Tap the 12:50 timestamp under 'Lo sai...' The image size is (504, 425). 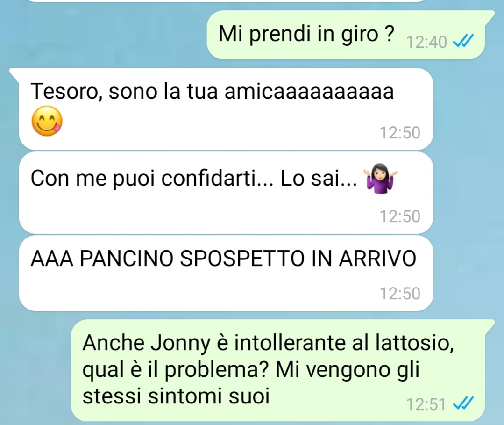tap(400, 216)
